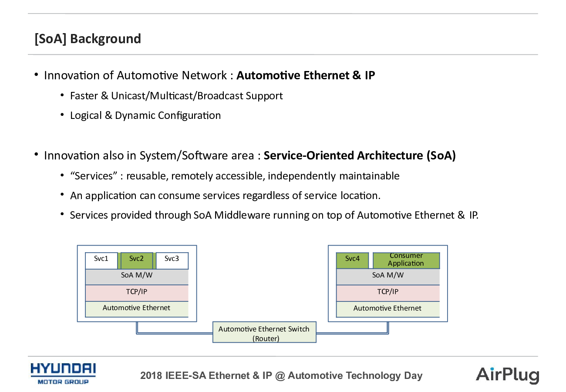Select 'Service-Oriented Architecture (SoA)' bold text
566x392 pixels.
pyautogui.click(x=360, y=155)
